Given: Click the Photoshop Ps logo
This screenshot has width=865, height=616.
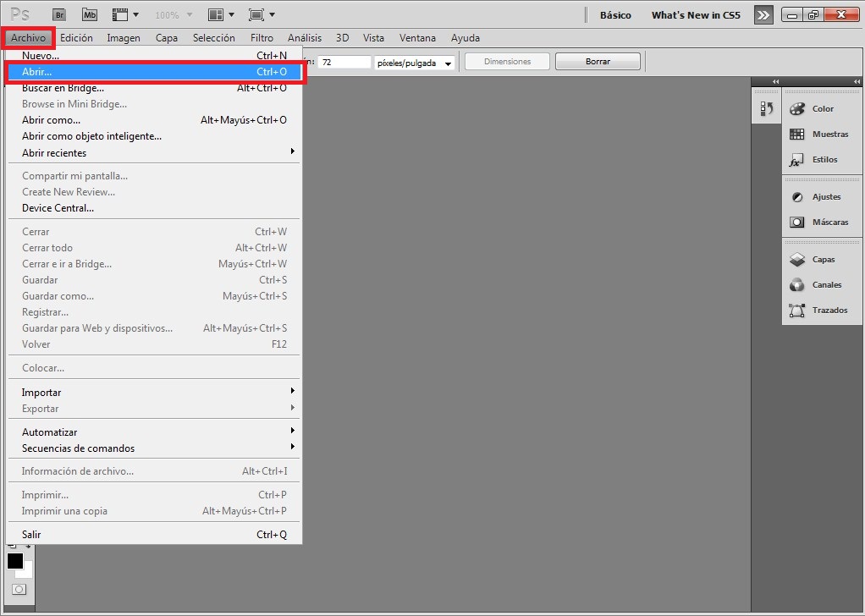Looking at the screenshot, I should [20, 15].
